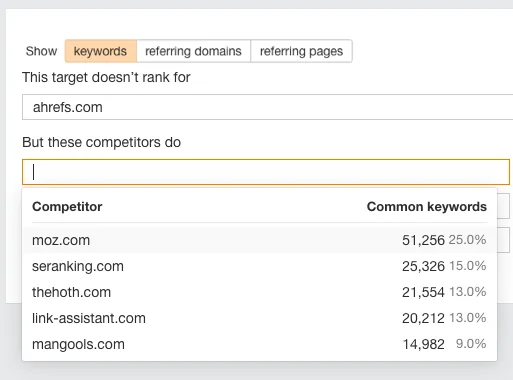
Task: Click the Common keywords column header
Action: 427,207
